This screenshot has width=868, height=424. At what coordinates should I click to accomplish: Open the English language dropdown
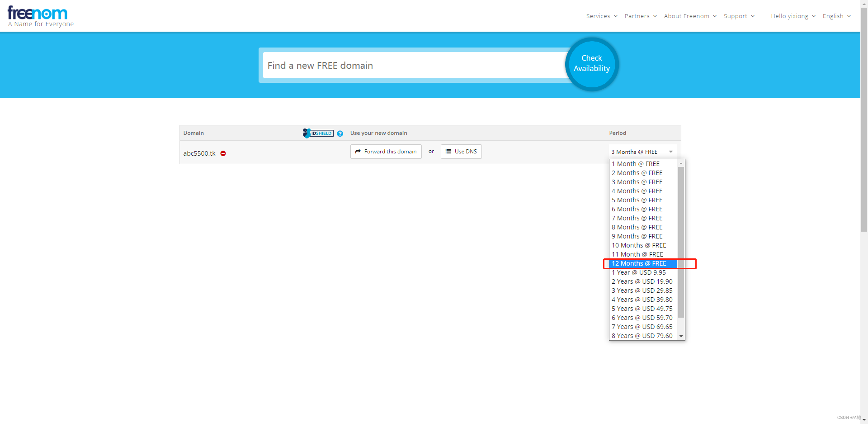tap(836, 16)
